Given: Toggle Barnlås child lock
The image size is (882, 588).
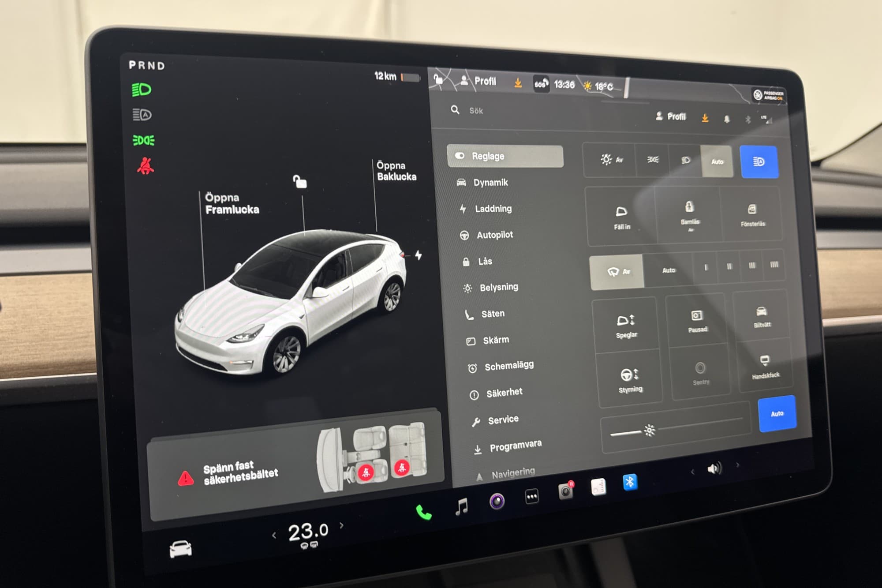Looking at the screenshot, I should click(689, 214).
